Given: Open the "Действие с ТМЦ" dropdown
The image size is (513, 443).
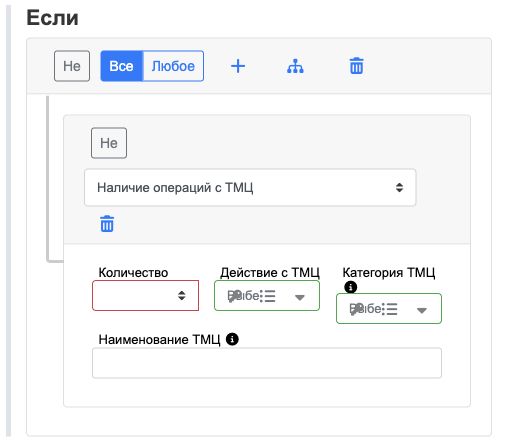Looking at the screenshot, I should [x=267, y=296].
